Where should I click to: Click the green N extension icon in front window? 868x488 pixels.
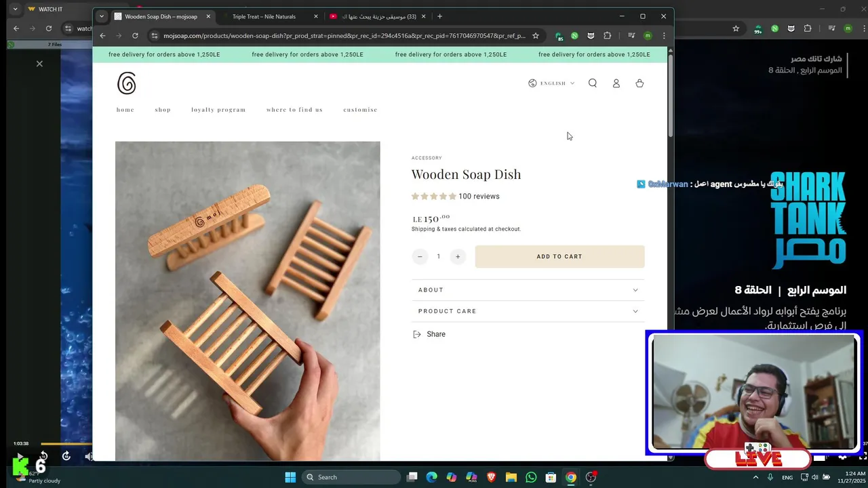574,36
